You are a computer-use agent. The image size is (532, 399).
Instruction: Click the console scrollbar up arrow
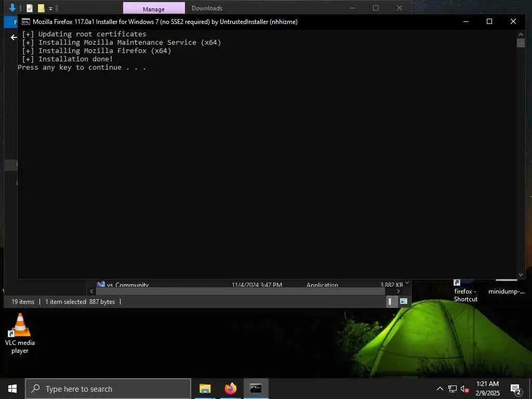[x=521, y=34]
